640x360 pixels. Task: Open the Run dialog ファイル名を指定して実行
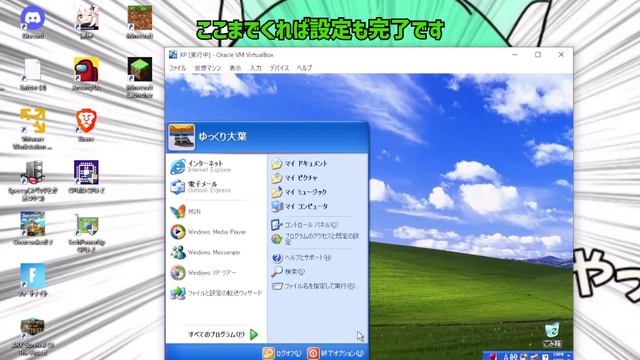pos(314,286)
